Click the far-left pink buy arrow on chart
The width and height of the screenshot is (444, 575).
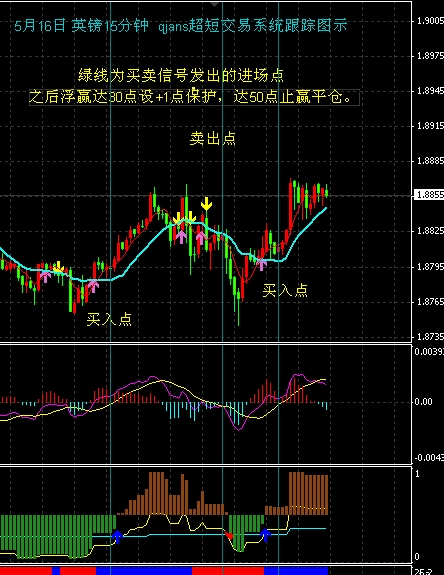coord(45,276)
